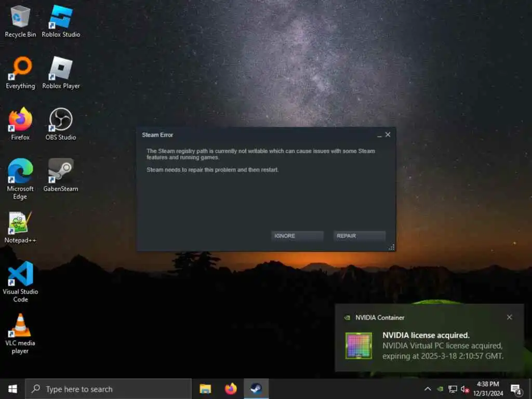Click the NVIDIA notification color grid image
The image size is (532, 399).
[x=358, y=345]
